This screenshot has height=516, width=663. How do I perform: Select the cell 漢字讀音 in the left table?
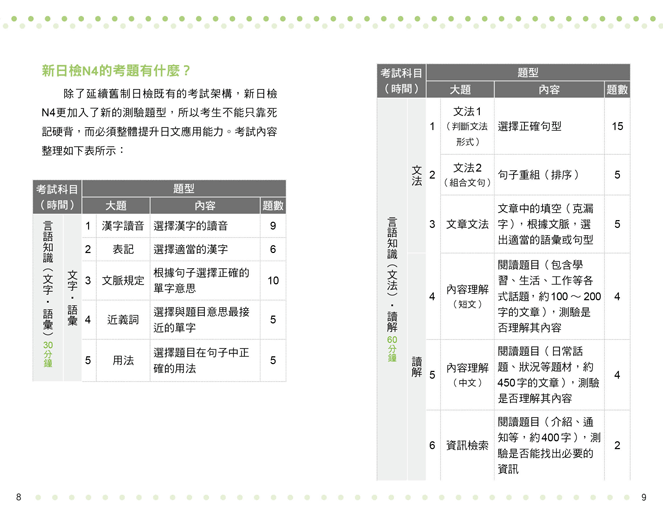click(123, 226)
